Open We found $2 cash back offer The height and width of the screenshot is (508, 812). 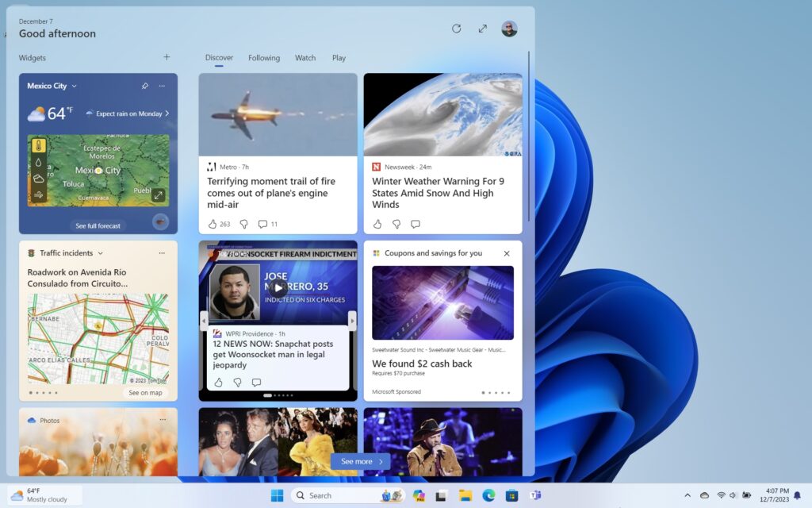click(422, 364)
